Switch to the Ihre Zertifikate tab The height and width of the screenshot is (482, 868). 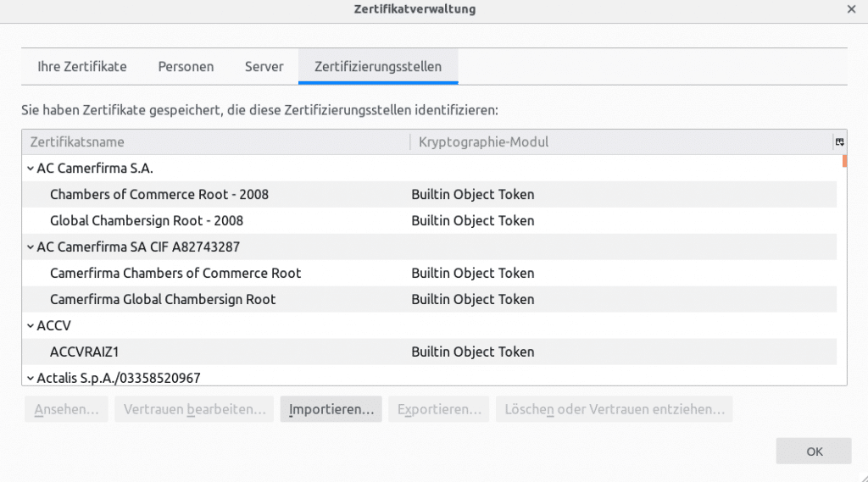click(x=82, y=66)
